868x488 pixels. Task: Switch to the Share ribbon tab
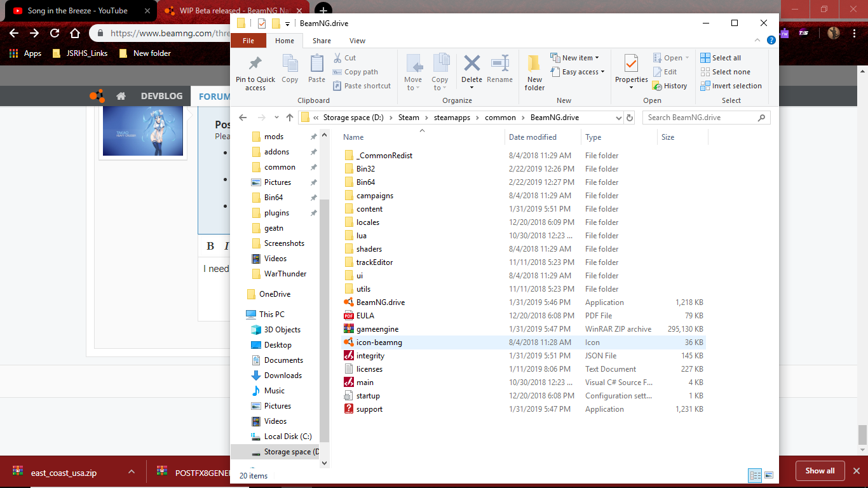322,41
